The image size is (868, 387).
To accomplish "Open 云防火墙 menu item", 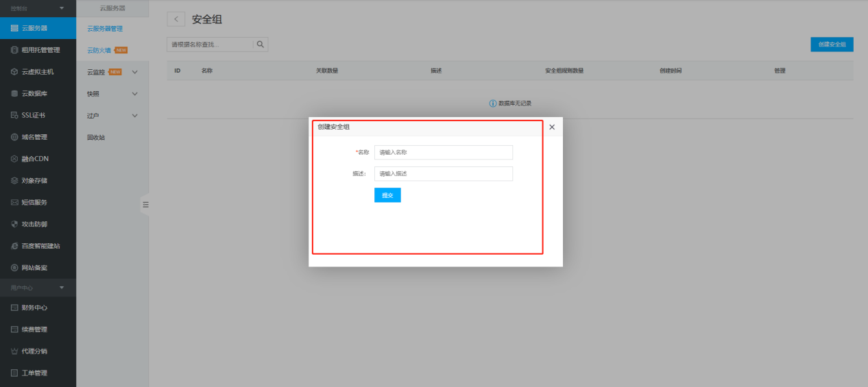I will [99, 50].
